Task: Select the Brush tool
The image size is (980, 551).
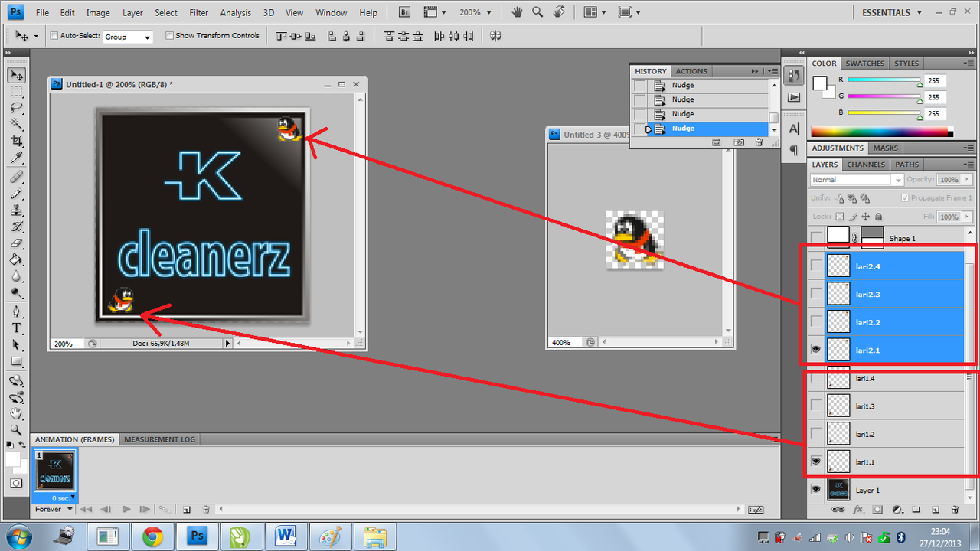Action: [17, 194]
